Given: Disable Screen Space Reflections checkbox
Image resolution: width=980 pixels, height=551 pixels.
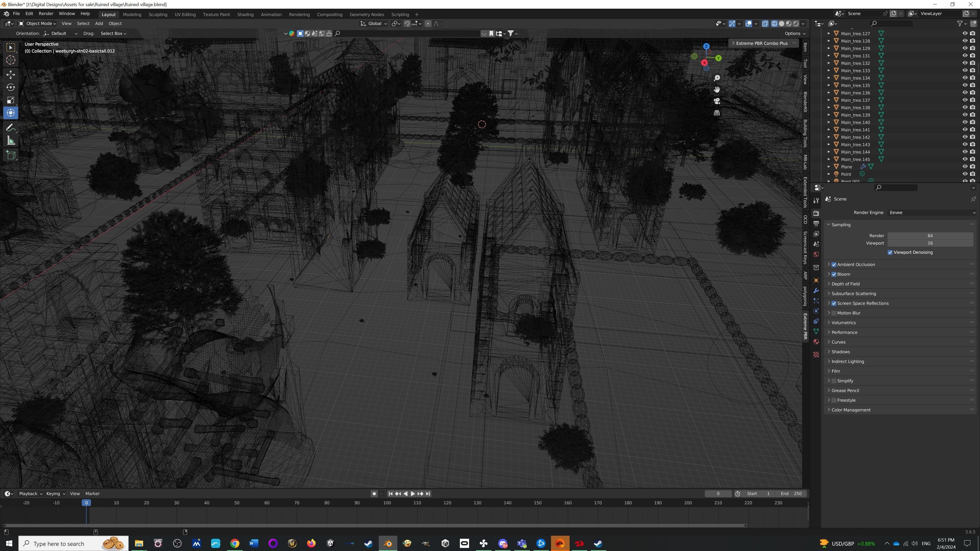Looking at the screenshot, I should point(834,304).
